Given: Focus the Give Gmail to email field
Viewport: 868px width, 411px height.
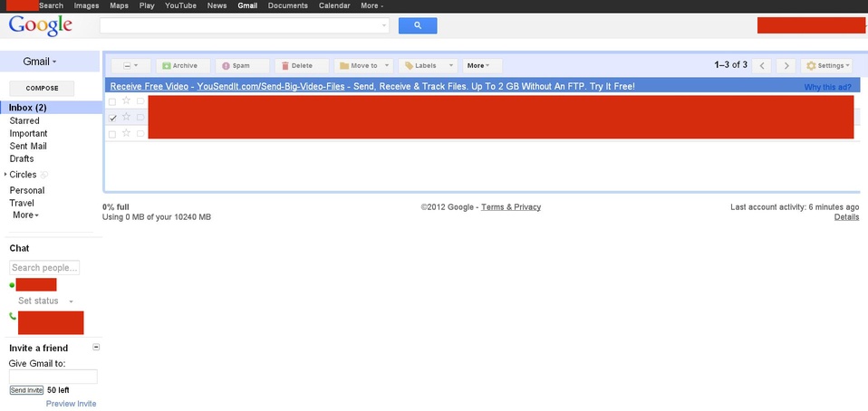Looking at the screenshot, I should point(53,377).
